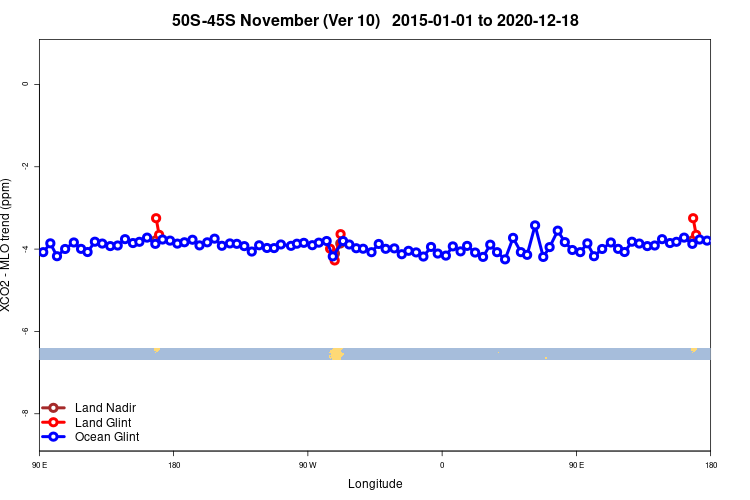The image size is (750, 500).
Task: Click the -6 y-axis tick label
Action: coord(25,331)
